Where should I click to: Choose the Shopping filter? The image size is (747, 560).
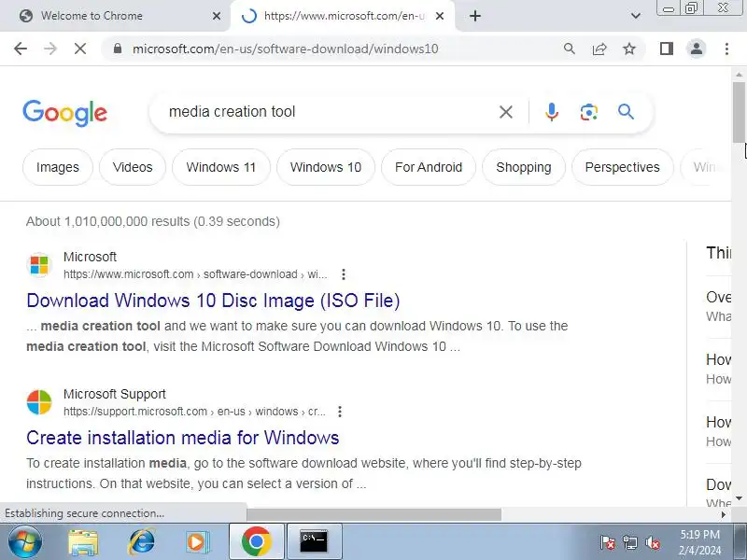(x=524, y=167)
